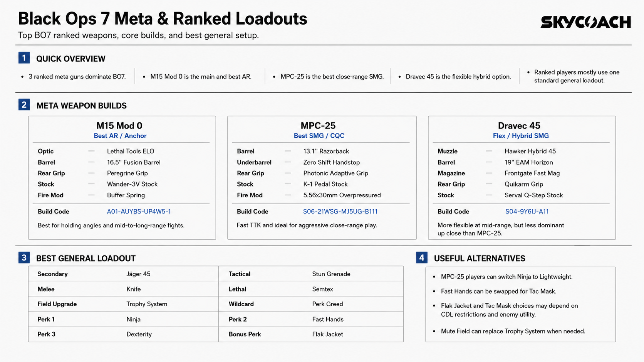Click the "Best SMG / CQC" subtitle
This screenshot has width=644, height=362.
[319, 136]
